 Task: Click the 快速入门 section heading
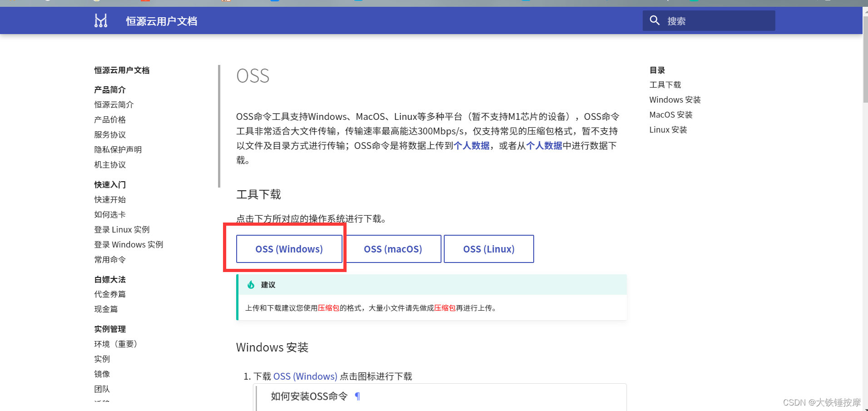110,185
